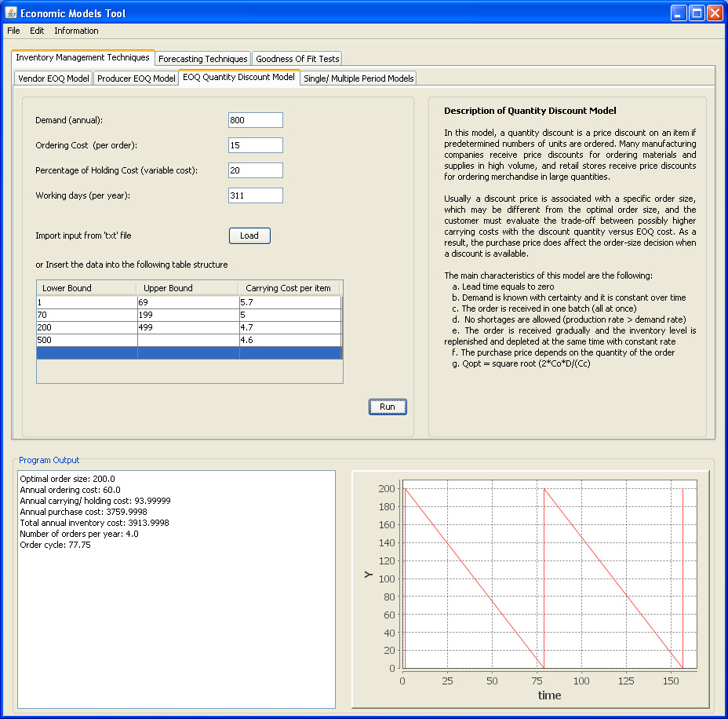Viewport: 728px width, 719px height.
Task: Select the Producer EOQ Model tab
Action: 136,78
